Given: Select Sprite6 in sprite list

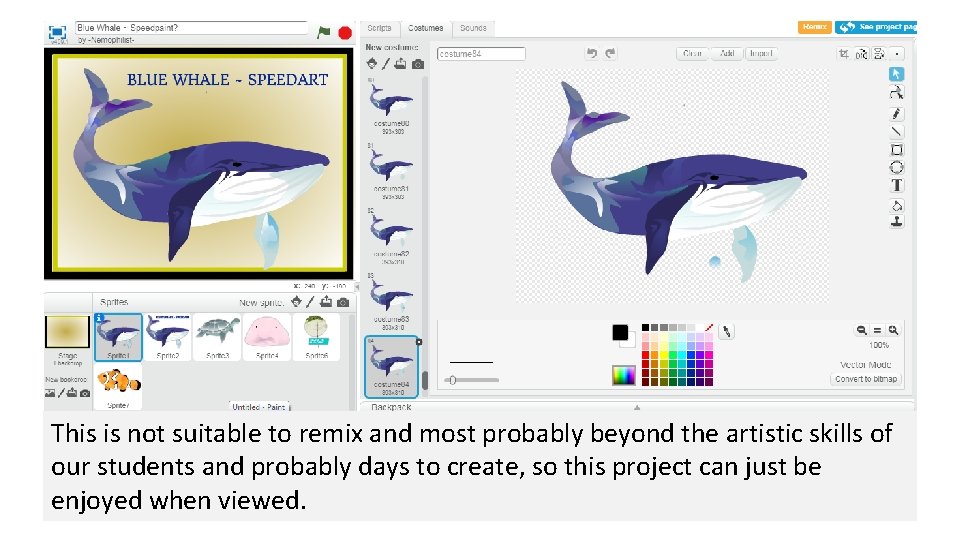Looking at the screenshot, I should click(317, 337).
